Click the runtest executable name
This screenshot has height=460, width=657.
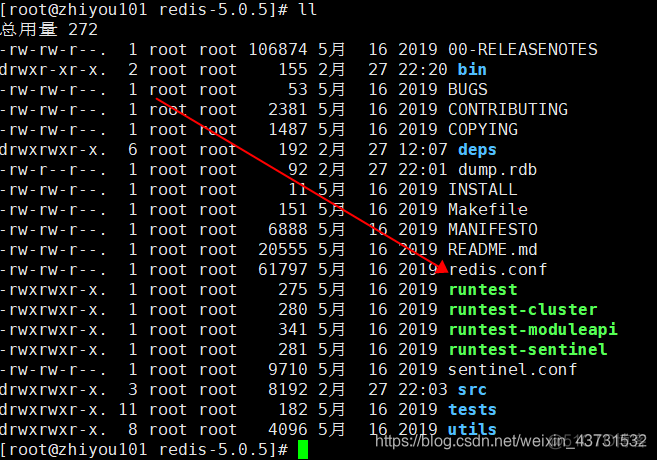483,289
